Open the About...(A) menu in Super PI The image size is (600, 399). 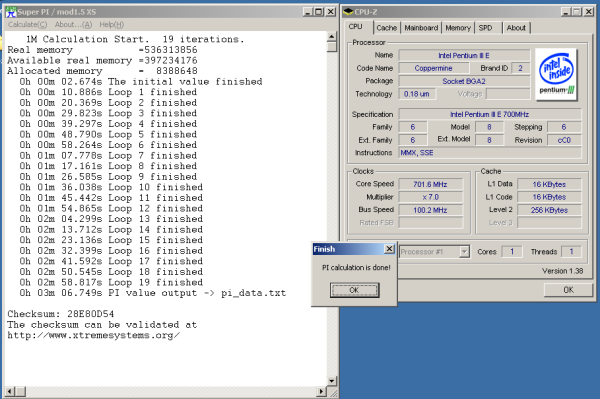[73, 24]
